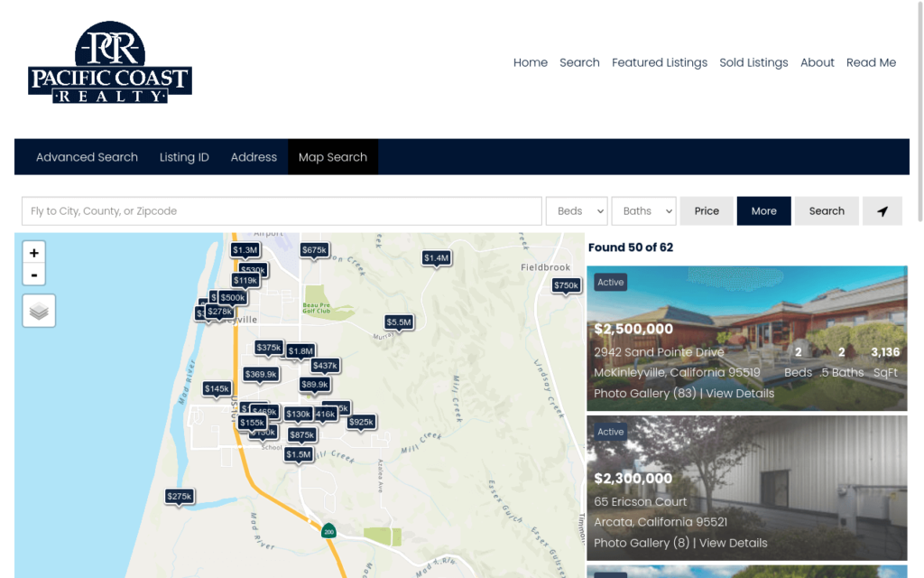Open the Search menu item
The height and width of the screenshot is (578, 924).
(x=579, y=62)
